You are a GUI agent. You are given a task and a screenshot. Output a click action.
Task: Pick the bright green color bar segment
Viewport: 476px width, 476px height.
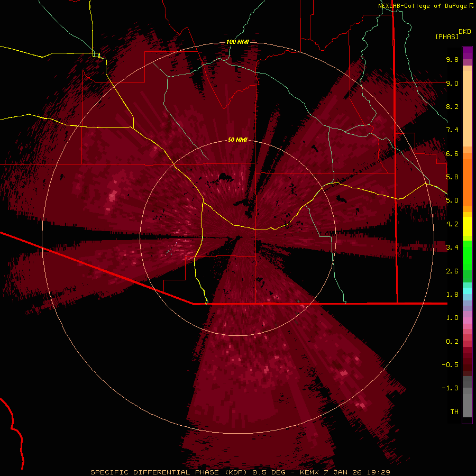click(467, 255)
